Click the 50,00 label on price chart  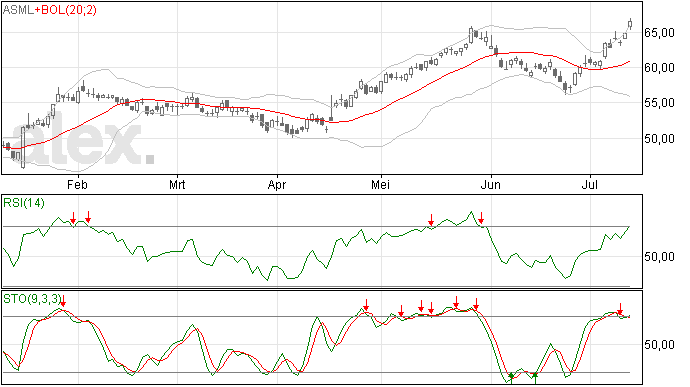[x=659, y=139]
